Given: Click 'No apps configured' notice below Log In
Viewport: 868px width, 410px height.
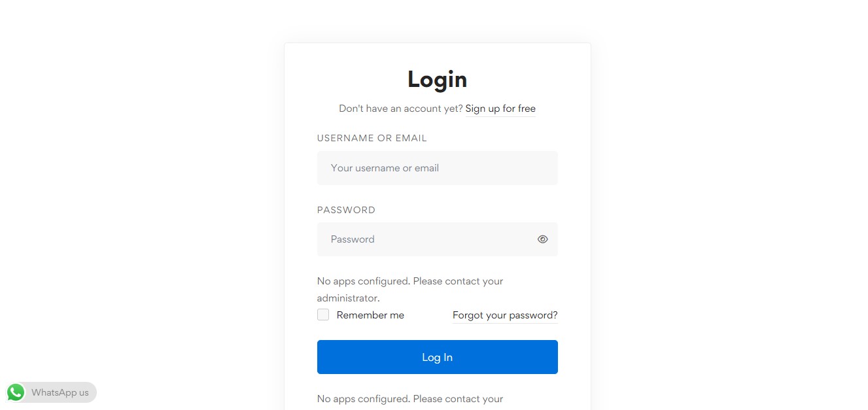Looking at the screenshot, I should point(409,398).
